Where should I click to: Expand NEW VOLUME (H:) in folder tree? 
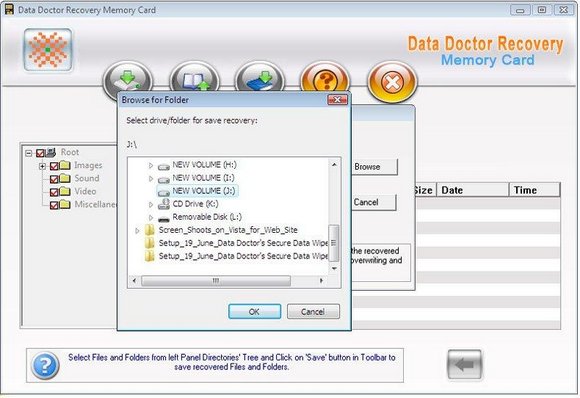point(151,165)
